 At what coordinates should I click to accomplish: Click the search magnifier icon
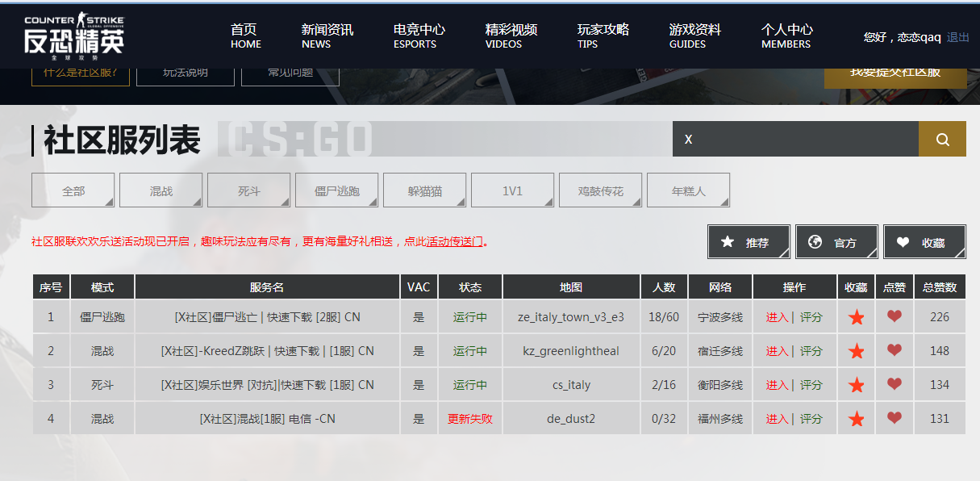click(x=941, y=139)
